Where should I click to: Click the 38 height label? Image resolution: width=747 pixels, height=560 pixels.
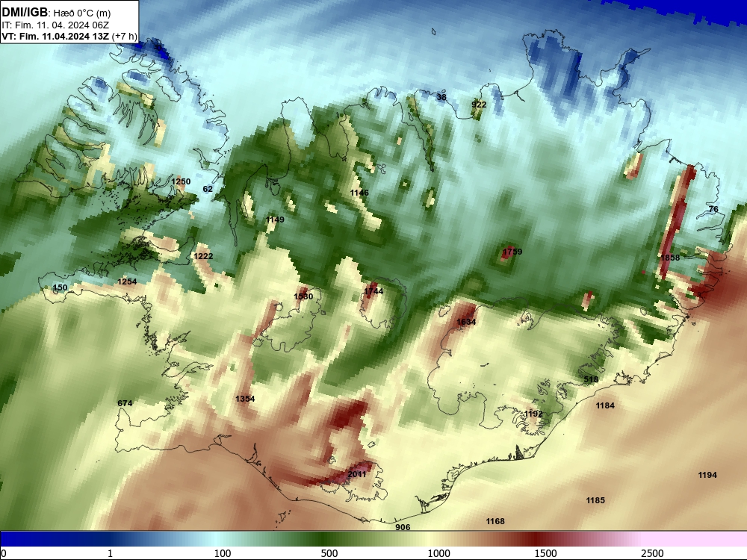tap(441, 97)
